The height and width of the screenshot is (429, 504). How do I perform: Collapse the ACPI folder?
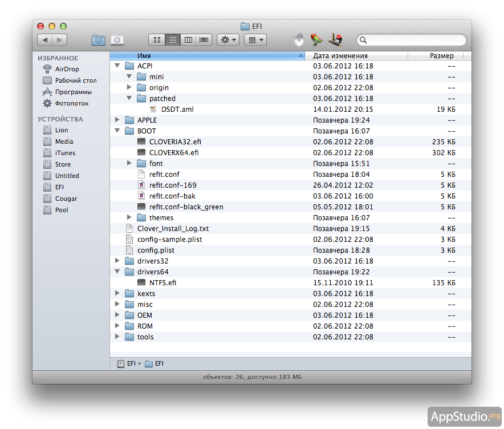click(x=117, y=66)
